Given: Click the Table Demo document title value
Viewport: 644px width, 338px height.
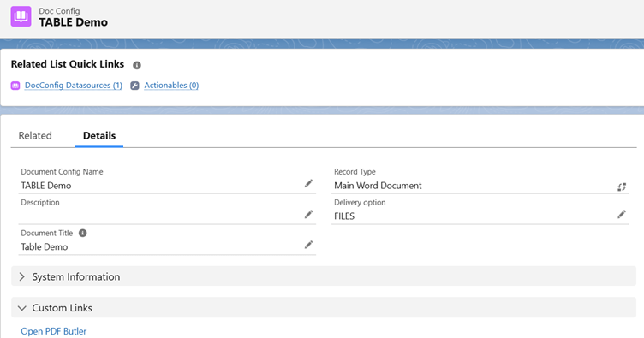Looking at the screenshot, I should [45, 247].
